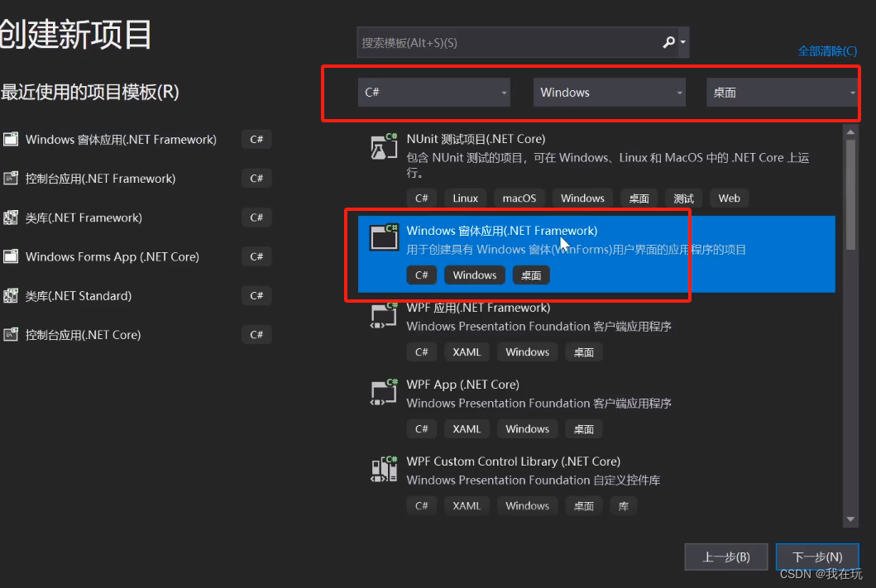Click the search magnifier icon
This screenshot has width=876, height=588.
668,42
